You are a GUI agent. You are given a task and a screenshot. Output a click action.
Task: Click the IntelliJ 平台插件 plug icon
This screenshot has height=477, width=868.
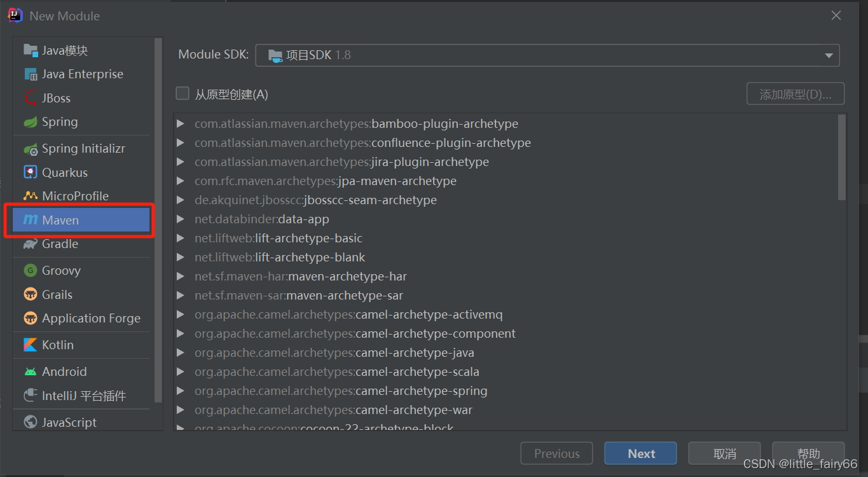coord(31,396)
